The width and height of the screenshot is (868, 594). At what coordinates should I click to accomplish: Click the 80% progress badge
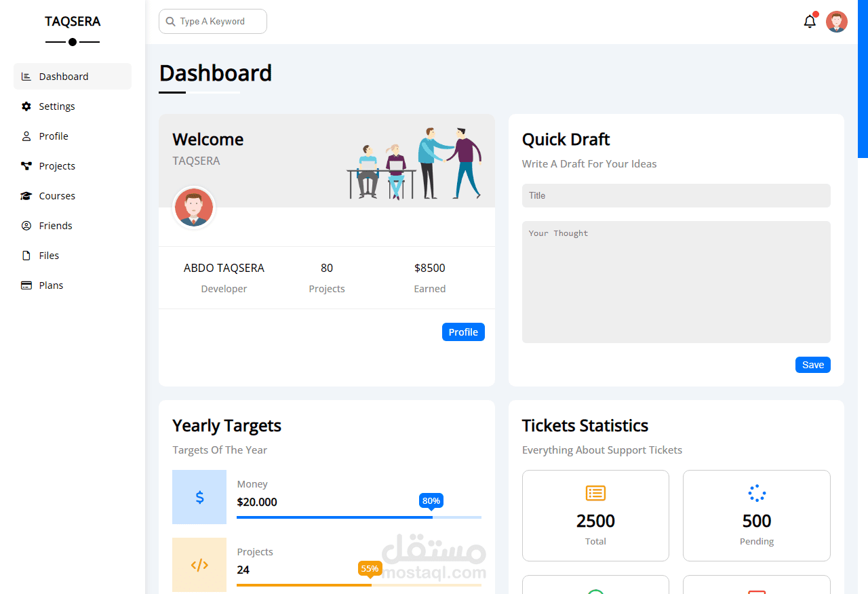431,501
